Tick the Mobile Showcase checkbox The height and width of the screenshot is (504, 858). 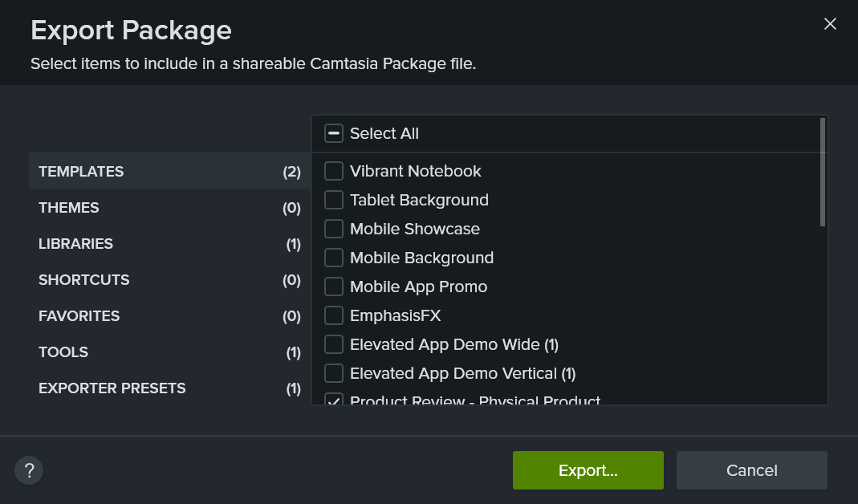click(x=334, y=229)
